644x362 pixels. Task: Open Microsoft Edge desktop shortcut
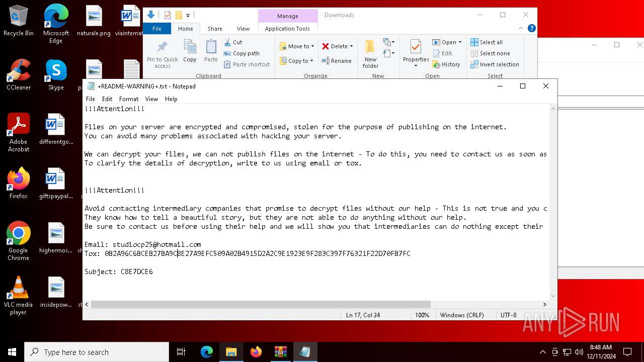tap(56, 24)
